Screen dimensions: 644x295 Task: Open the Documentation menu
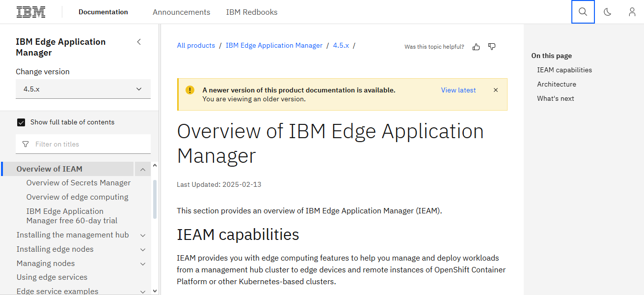[103, 12]
